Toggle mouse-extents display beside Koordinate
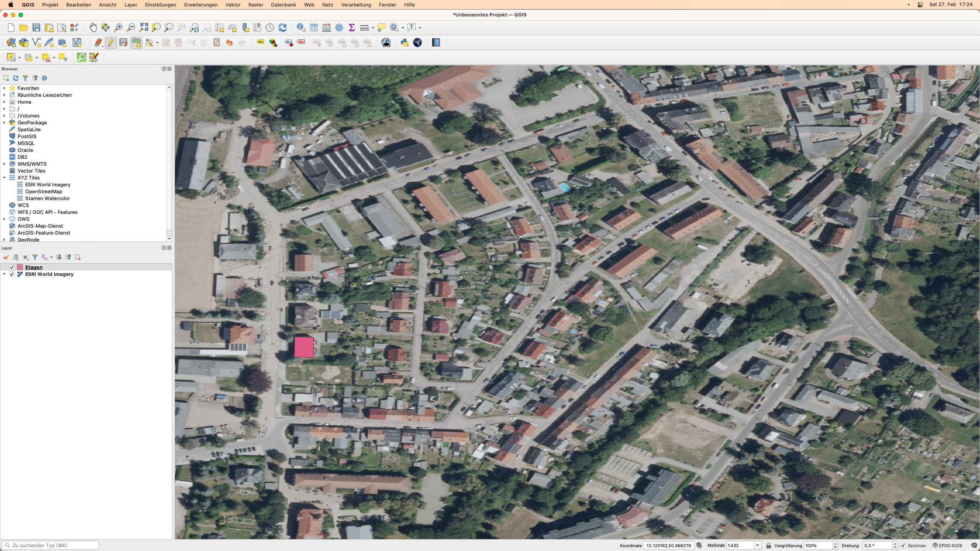The image size is (980, 551). pos(699,546)
